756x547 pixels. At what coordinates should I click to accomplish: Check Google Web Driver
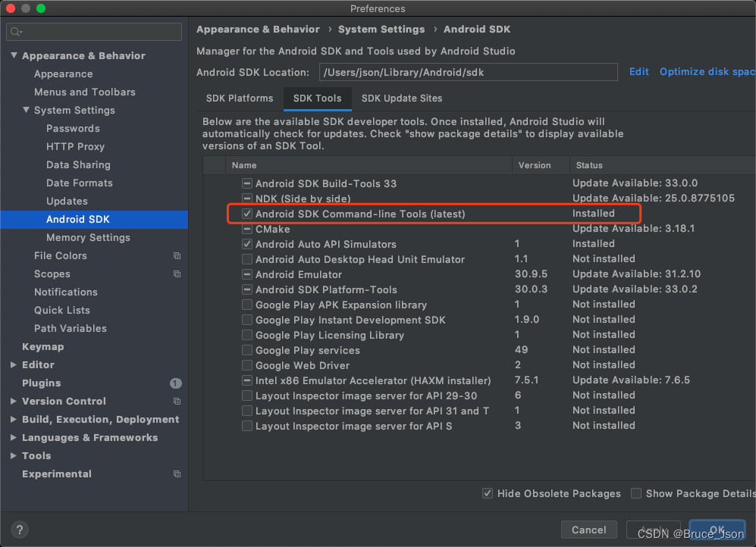(x=247, y=365)
